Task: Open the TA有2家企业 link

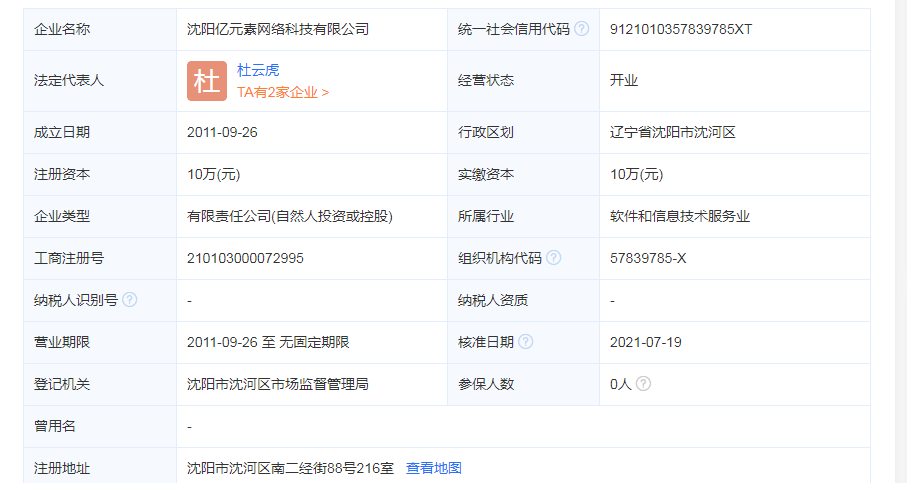Action: (283, 93)
